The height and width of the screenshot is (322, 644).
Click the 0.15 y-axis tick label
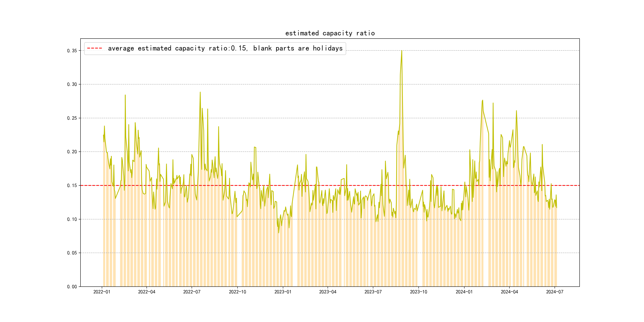[72, 185]
